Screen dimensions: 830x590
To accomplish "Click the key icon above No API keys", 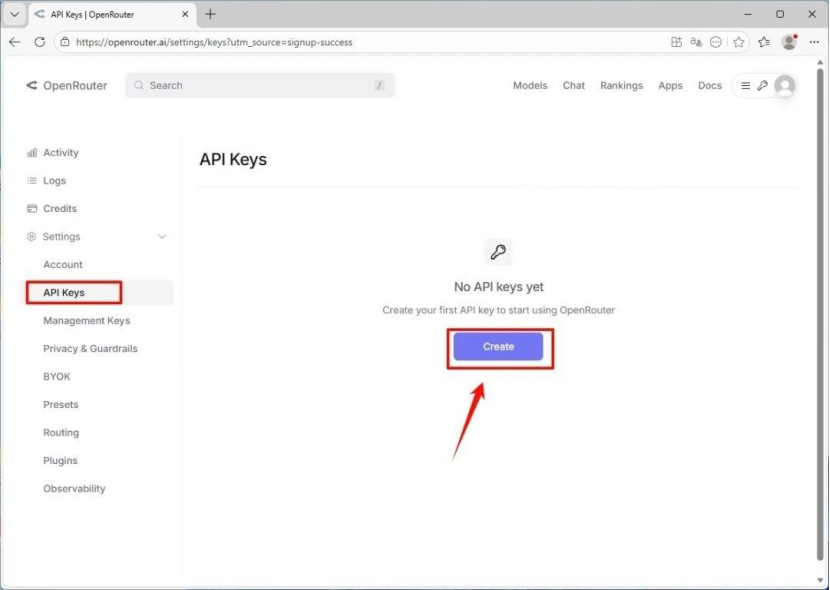I will (x=498, y=252).
